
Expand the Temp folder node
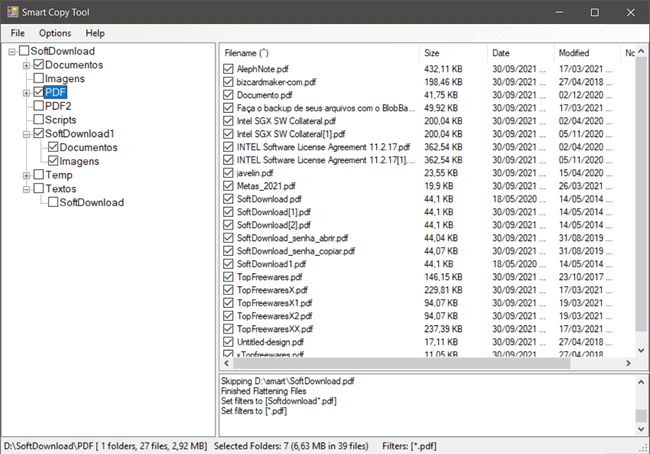[26, 175]
